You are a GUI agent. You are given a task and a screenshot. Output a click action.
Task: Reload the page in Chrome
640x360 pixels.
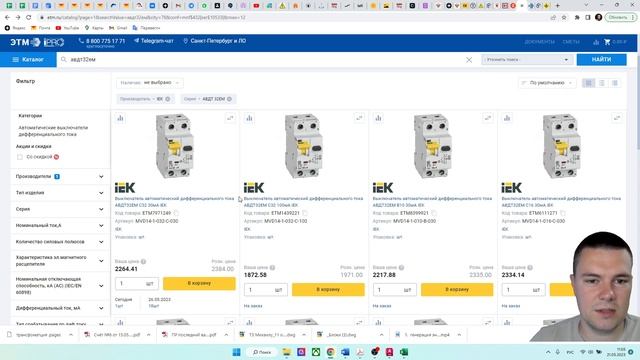pos(29,18)
